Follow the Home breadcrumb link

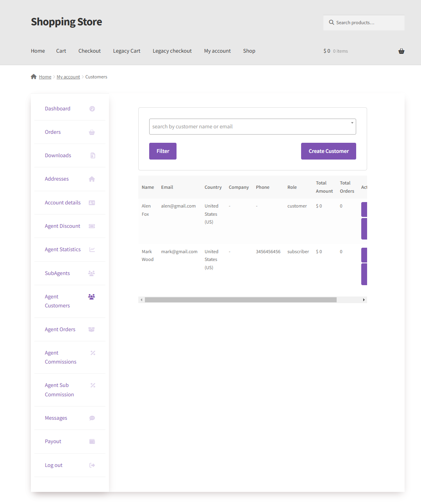(45, 77)
